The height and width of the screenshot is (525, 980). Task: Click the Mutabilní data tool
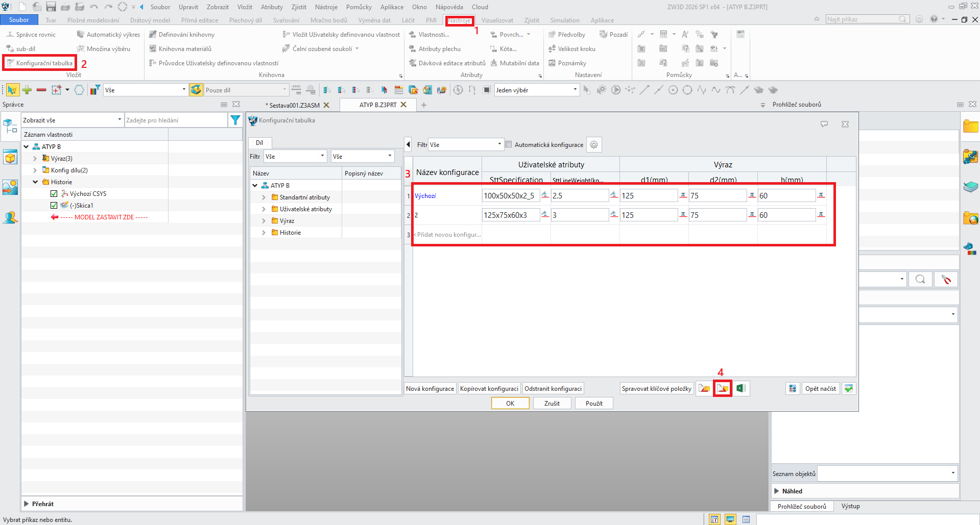(515, 63)
